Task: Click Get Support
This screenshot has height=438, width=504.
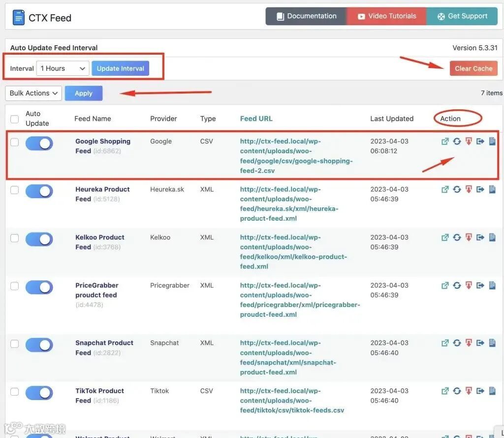Action: point(462,16)
